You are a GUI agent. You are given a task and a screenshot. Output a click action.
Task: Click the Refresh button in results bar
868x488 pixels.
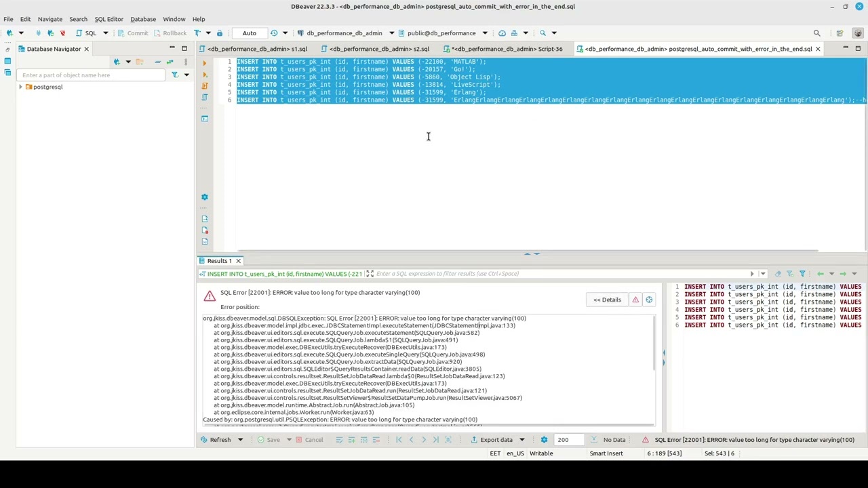215,440
